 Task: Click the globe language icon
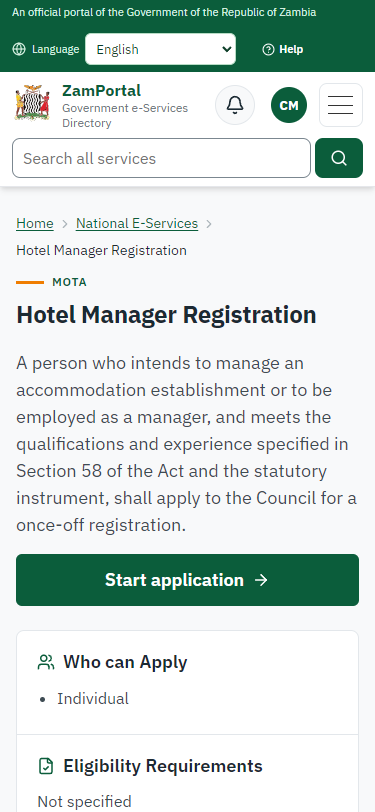click(19, 49)
